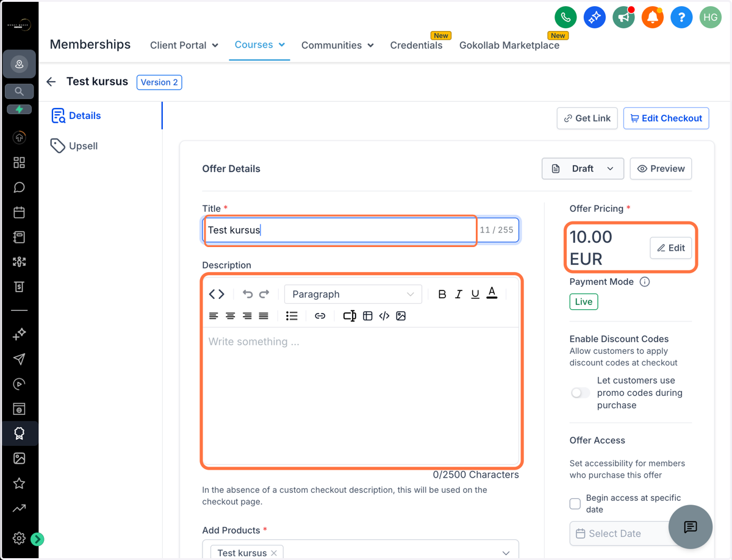
Task: Open the reputation star icon in sidebar
Action: pos(19,483)
